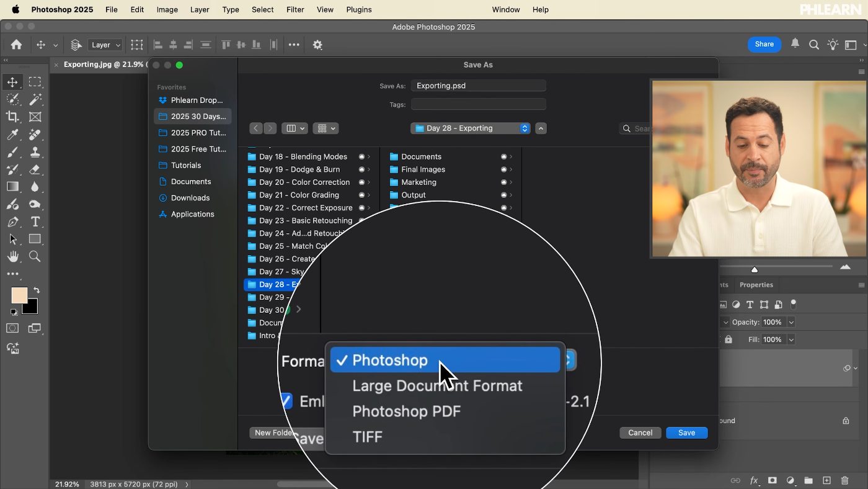The height and width of the screenshot is (489, 868).
Task: Swap foreground and background colors
Action: point(37,290)
